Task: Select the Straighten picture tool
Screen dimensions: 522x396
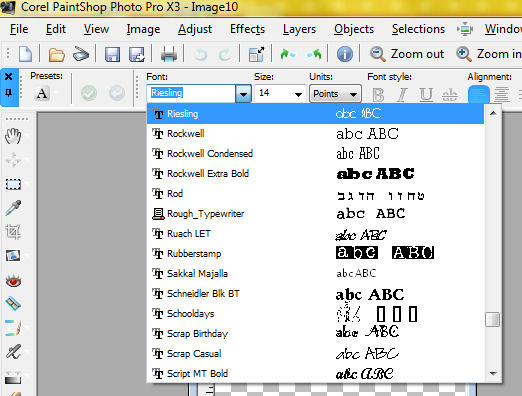Action: [13, 256]
